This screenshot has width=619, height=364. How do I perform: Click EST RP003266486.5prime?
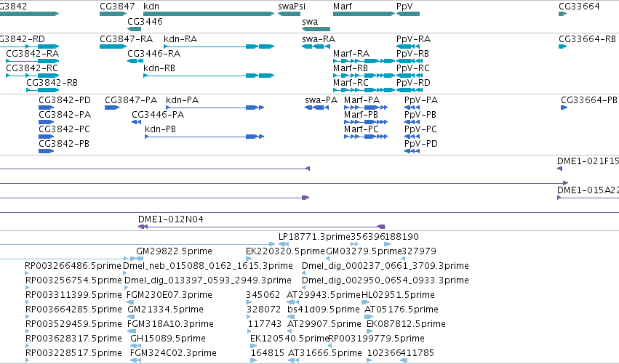tap(73, 266)
